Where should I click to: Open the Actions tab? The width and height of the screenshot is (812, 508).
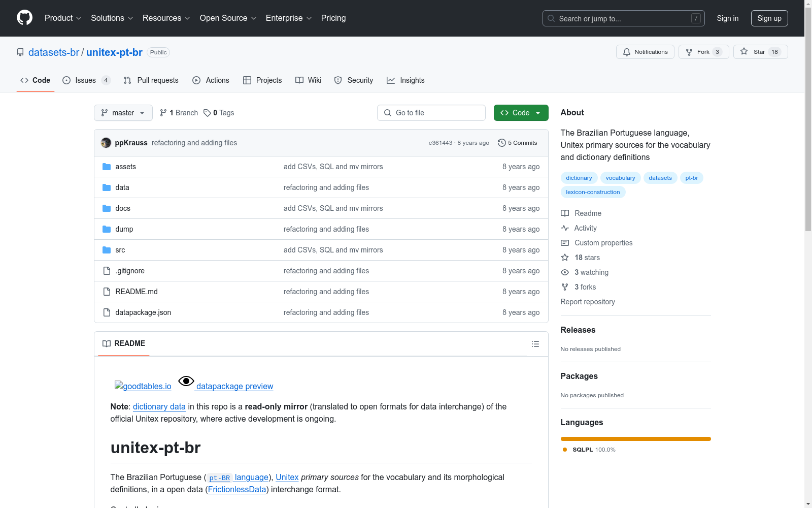211,80
